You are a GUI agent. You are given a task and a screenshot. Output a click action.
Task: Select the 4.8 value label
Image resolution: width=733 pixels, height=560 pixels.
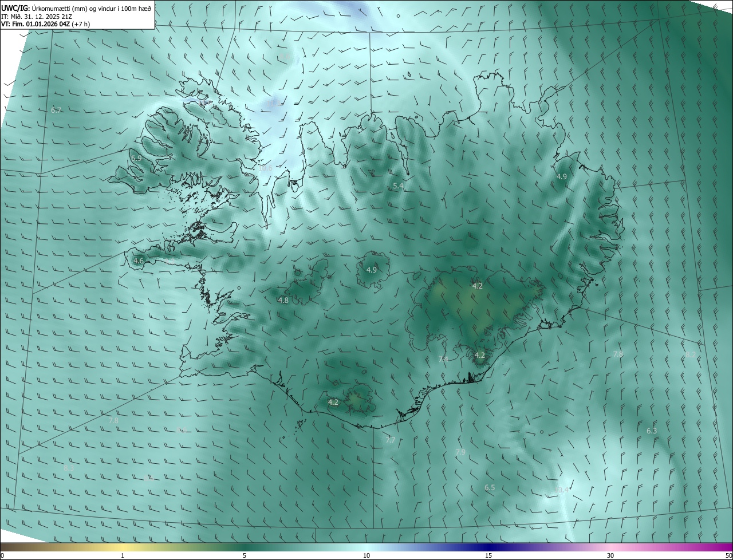coord(283,300)
